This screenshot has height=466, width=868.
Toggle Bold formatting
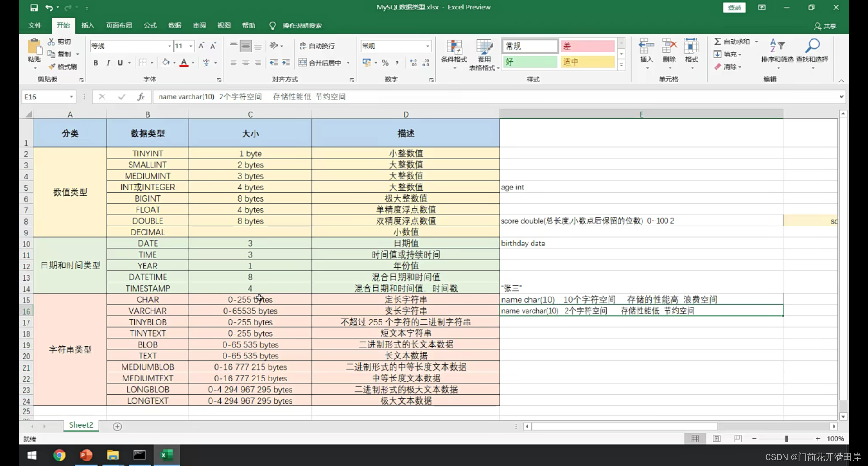point(96,63)
